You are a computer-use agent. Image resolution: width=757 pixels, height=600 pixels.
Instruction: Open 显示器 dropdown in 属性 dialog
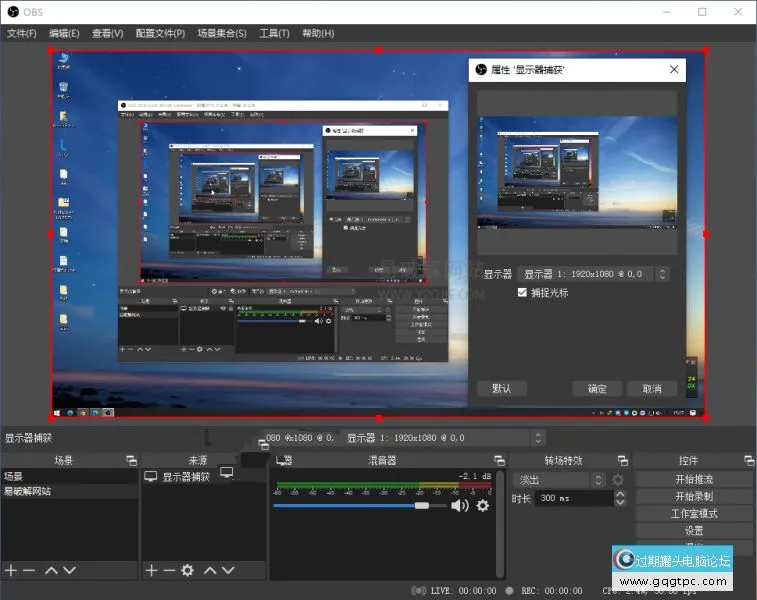tap(593, 274)
